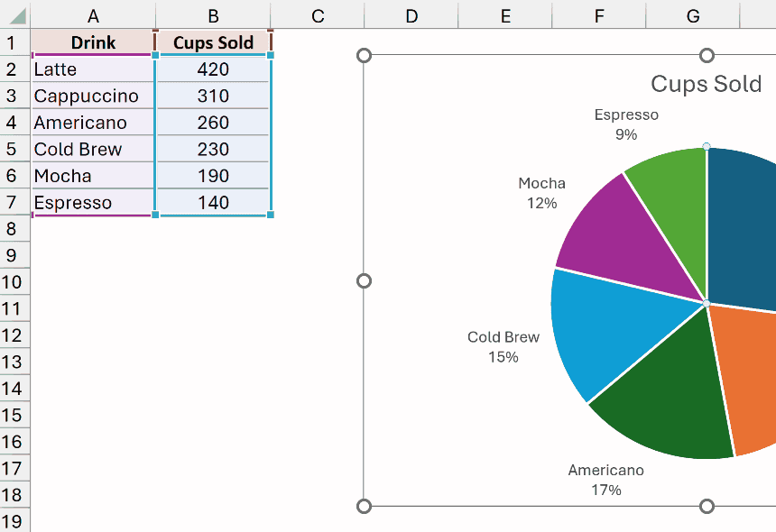Select the "Cappuccino" cell
The width and height of the screenshot is (776, 532).
point(93,96)
